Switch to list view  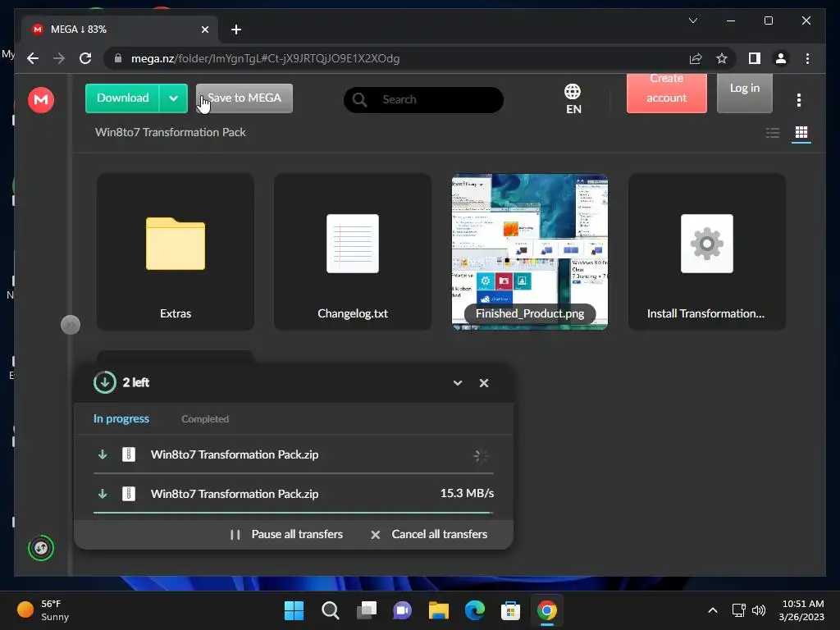772,132
